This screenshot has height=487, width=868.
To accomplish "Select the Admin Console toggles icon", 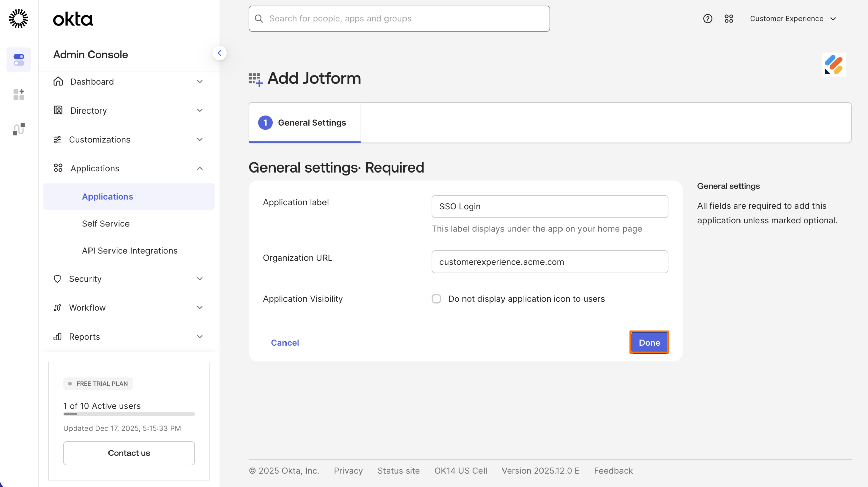I will pos(19,60).
